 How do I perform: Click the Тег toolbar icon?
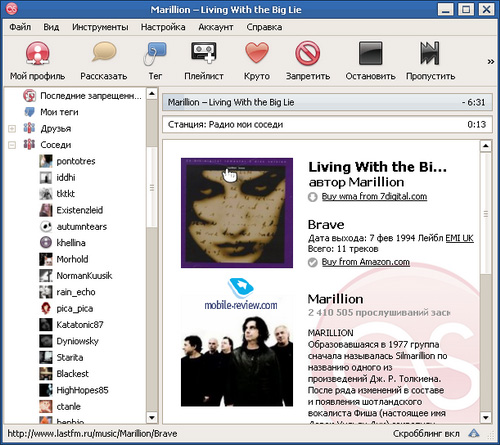click(155, 53)
